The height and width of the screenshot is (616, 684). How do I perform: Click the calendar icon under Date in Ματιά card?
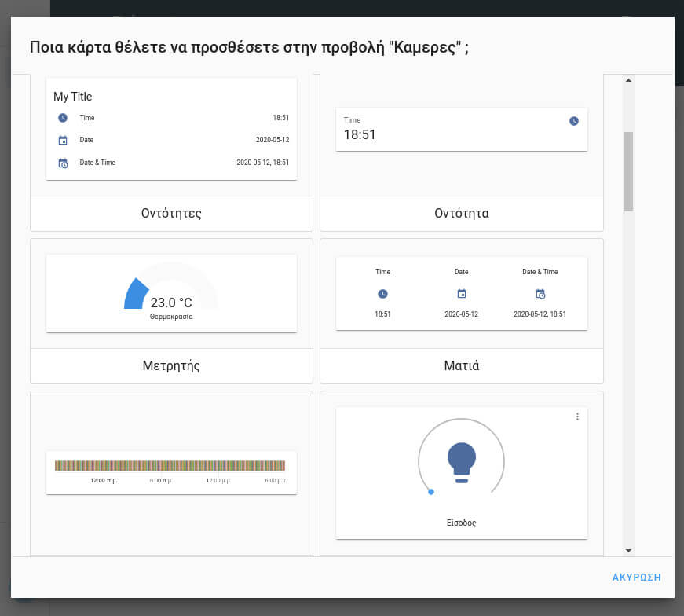point(461,294)
